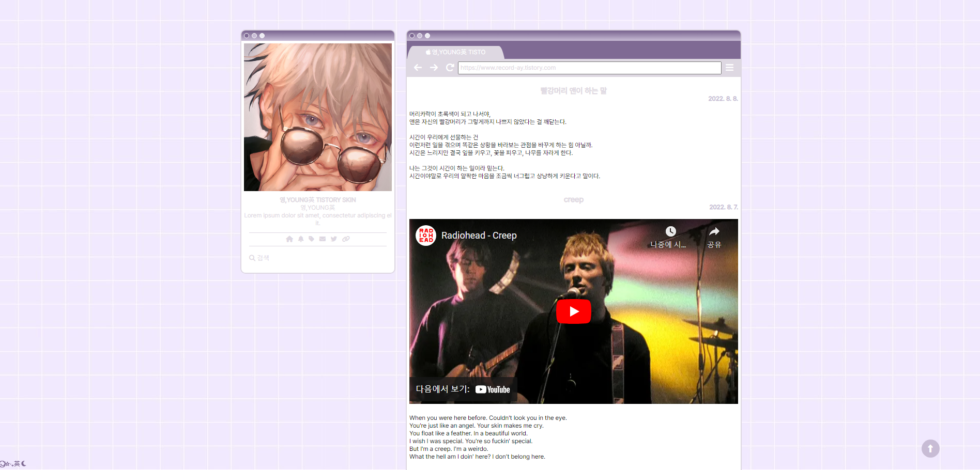This screenshot has height=470, width=980.
Task: Open the Twitter bird icon link
Action: tap(334, 239)
